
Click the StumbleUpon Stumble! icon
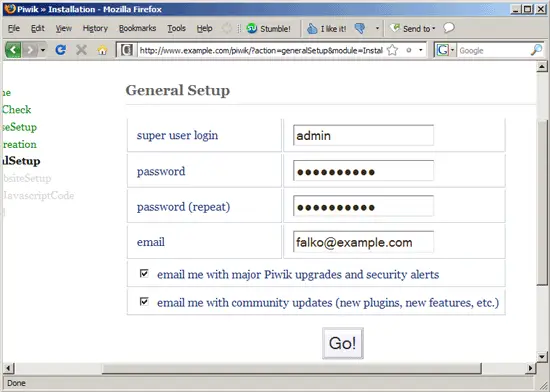[x=251, y=28]
